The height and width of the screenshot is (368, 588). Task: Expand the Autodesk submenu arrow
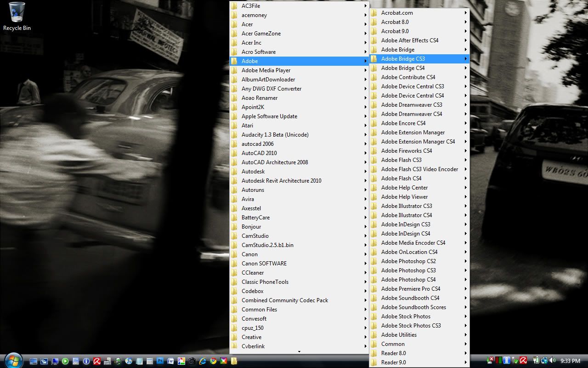point(366,172)
